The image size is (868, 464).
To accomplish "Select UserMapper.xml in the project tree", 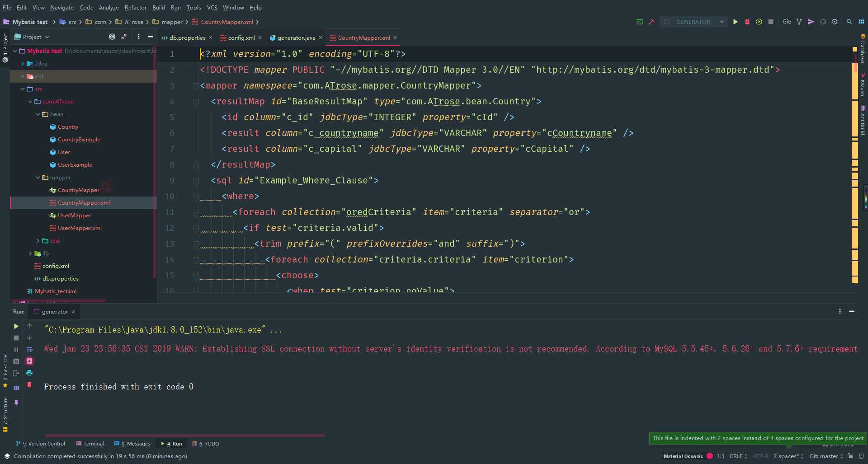I will pyautogui.click(x=80, y=228).
